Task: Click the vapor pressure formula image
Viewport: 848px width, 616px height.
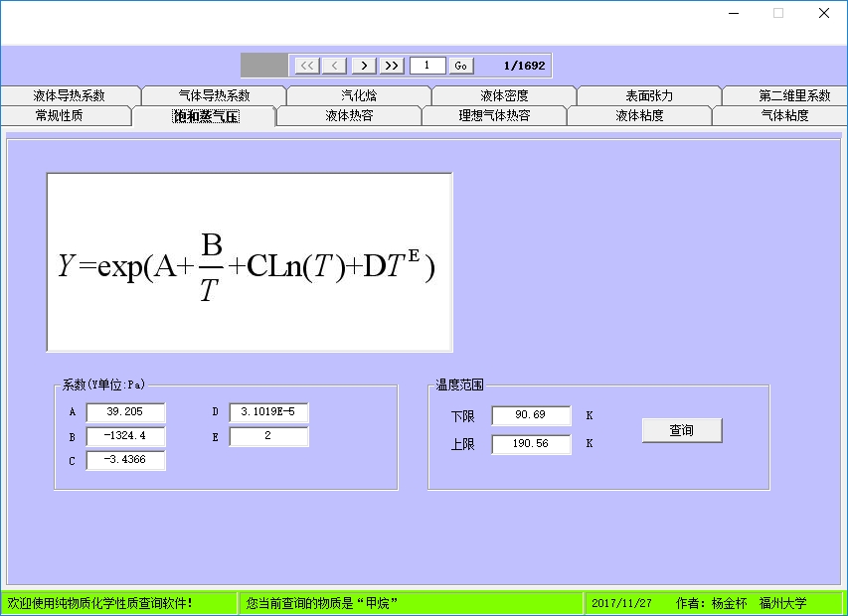Action: (x=250, y=262)
